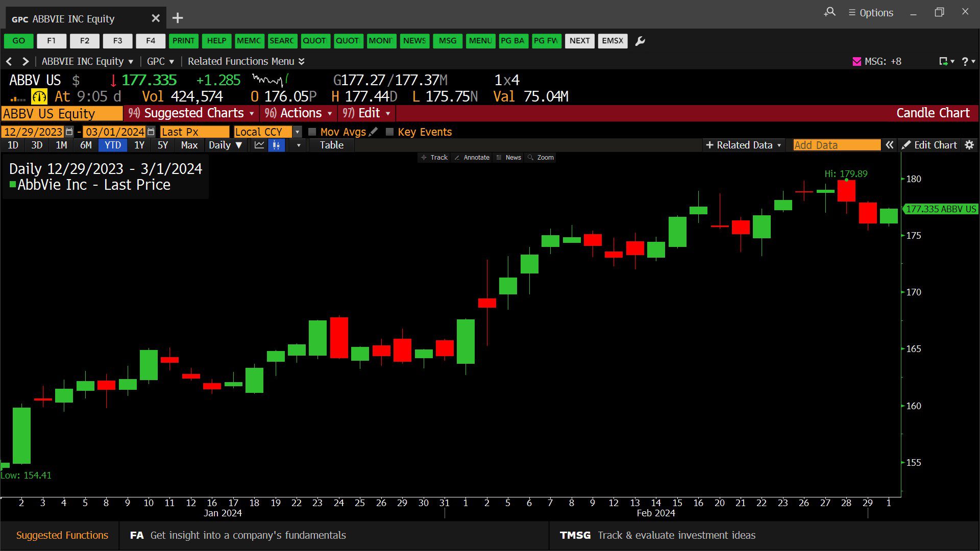Select the 1Y time range

click(x=139, y=145)
